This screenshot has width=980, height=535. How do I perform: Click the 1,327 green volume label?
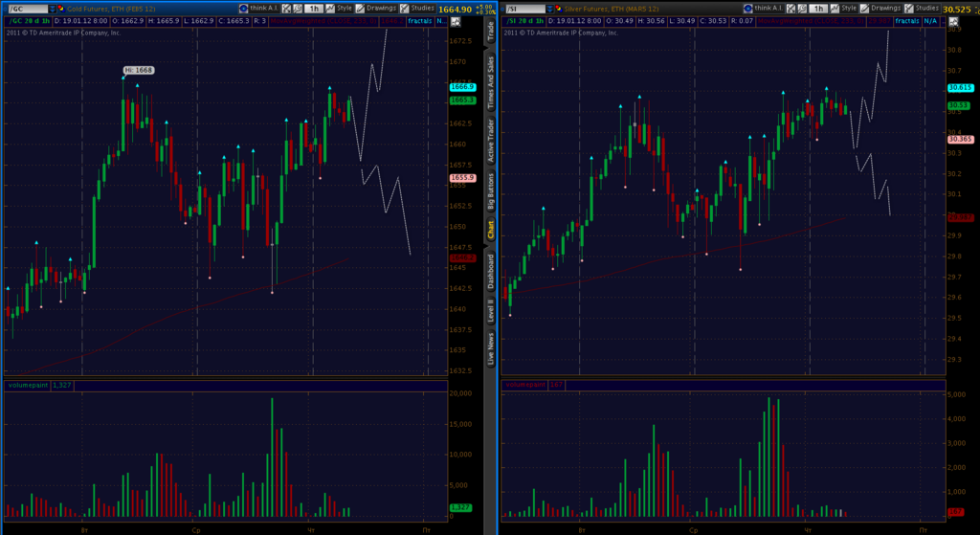(460, 507)
